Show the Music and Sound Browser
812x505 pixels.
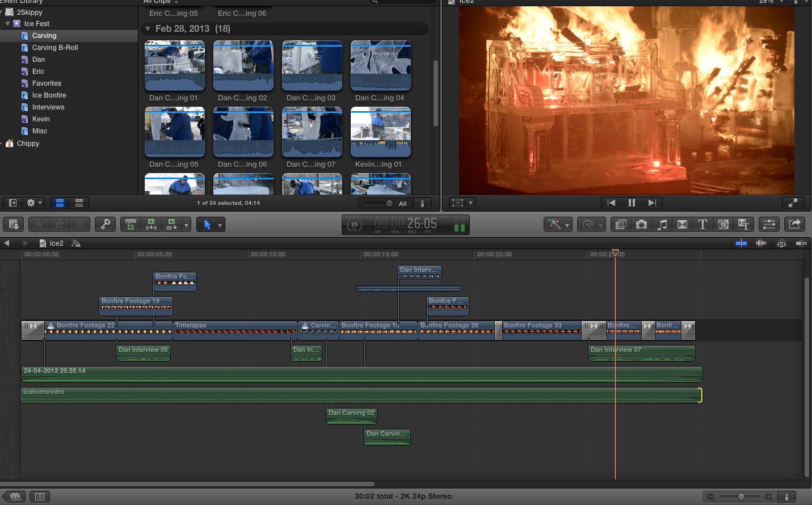coord(662,225)
